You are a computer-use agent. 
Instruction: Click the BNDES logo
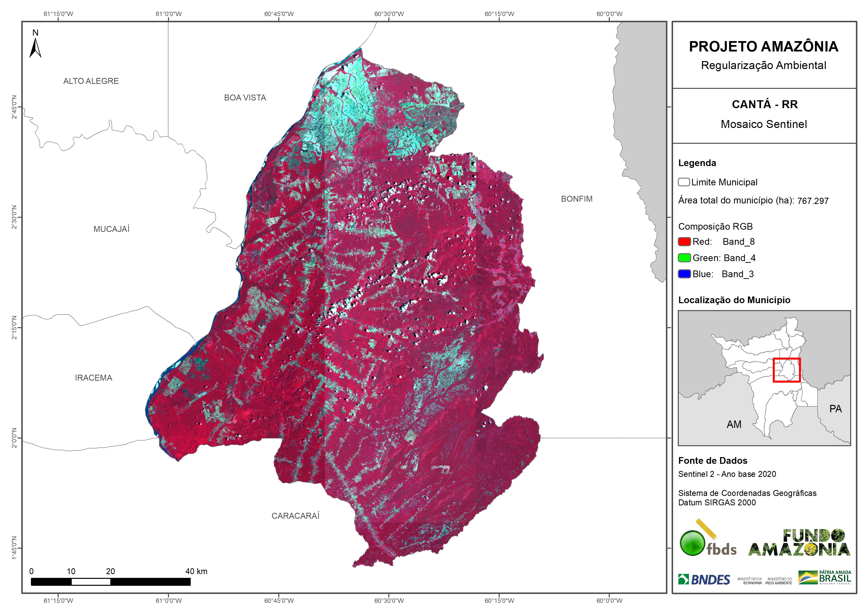[x=704, y=580]
